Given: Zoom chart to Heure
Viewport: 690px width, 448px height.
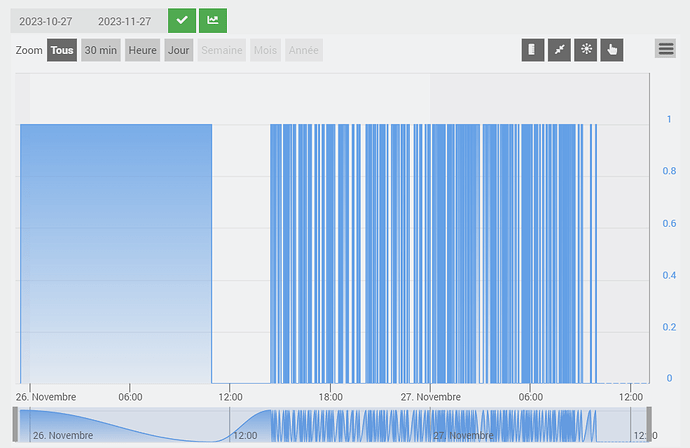Looking at the screenshot, I should pos(143,50).
